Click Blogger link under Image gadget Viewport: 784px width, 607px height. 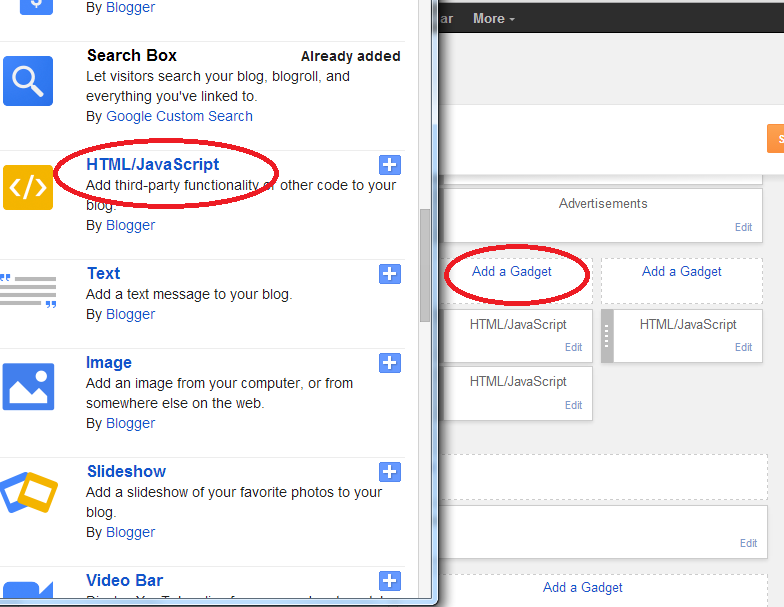click(130, 424)
